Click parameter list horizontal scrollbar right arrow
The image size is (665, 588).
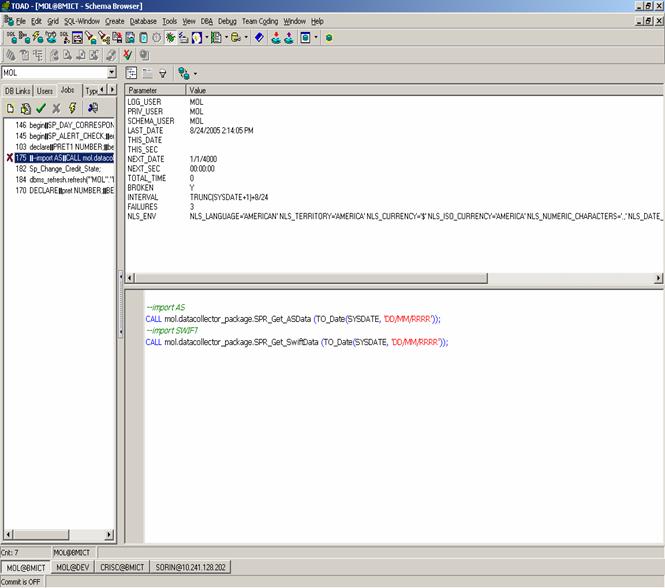pos(658,277)
